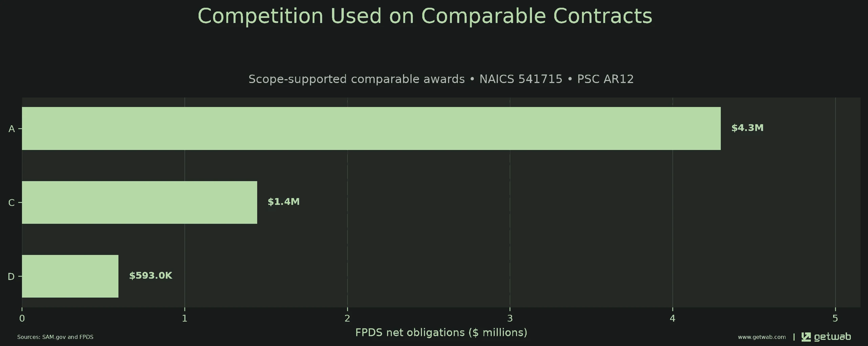Click the y-axis label D
Image resolution: width=868 pixels, height=346 pixels.
click(x=11, y=277)
